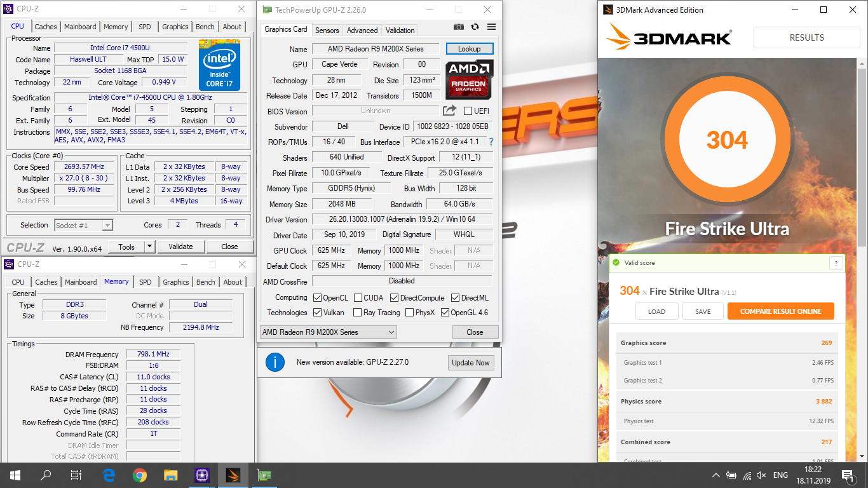Open the Validation tab in GPU-Z
This screenshot has width=868, height=488.
(x=400, y=30)
